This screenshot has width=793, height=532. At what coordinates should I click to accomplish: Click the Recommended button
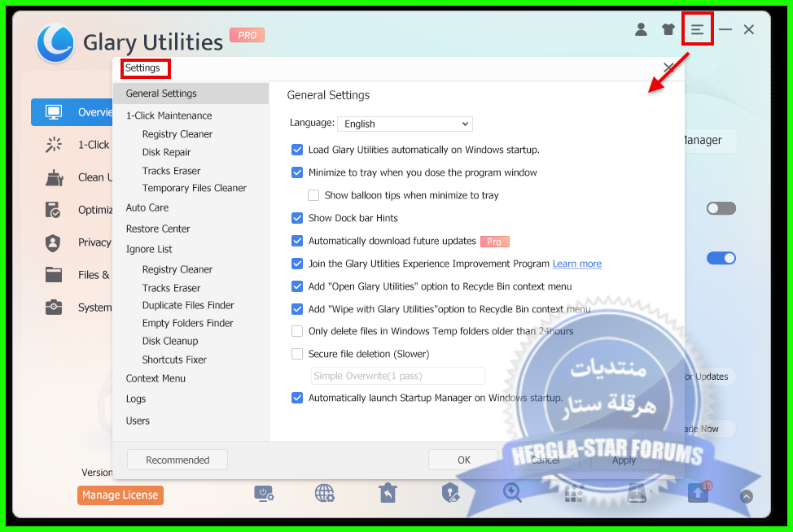177,460
